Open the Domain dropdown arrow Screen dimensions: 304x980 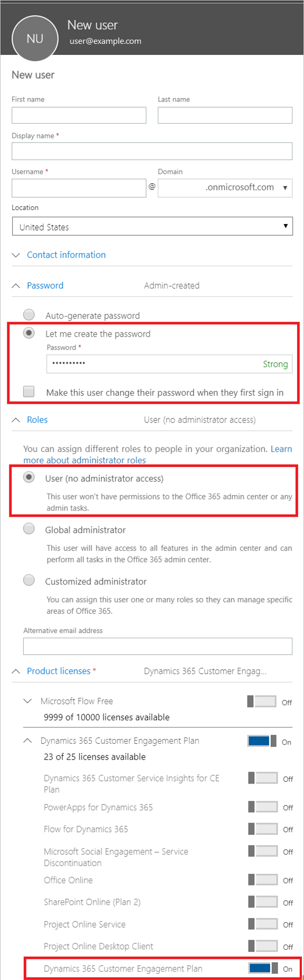tap(285, 188)
